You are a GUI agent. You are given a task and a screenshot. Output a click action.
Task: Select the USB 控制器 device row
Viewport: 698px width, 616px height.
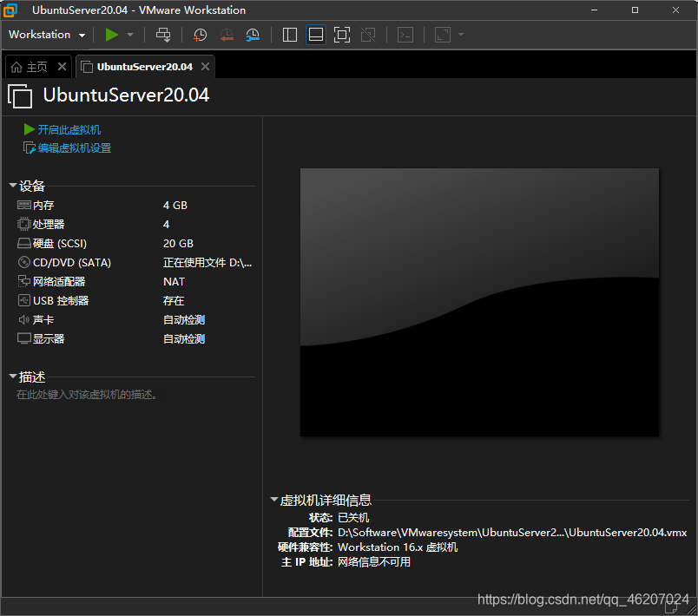click(135, 301)
